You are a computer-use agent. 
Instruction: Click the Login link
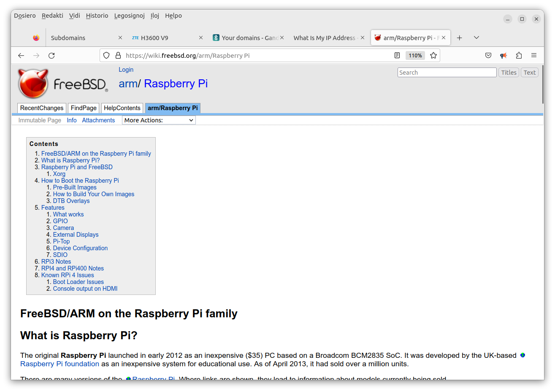[126, 70]
